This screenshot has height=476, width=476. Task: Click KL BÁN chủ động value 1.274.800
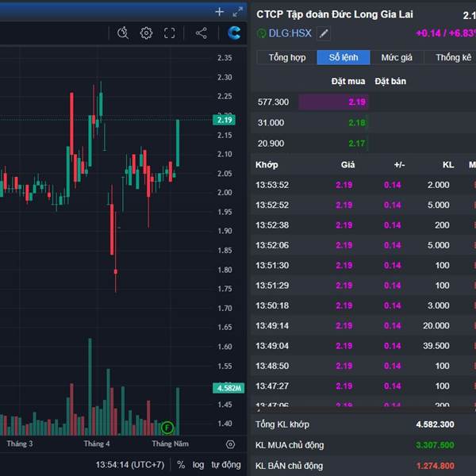pyautogui.click(x=436, y=466)
